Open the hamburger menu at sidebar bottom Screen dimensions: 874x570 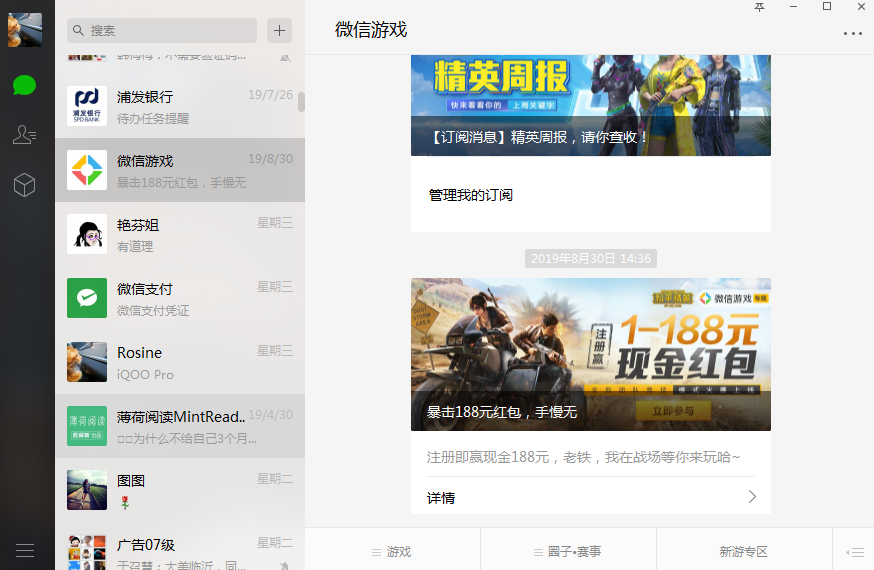[25, 550]
